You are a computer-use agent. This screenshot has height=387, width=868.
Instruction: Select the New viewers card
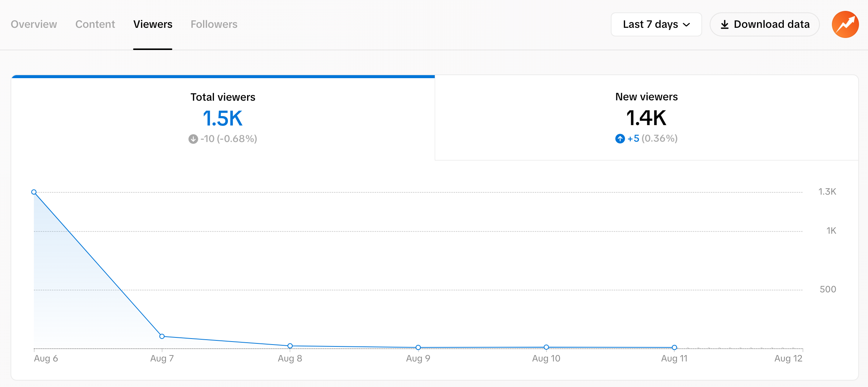click(646, 116)
